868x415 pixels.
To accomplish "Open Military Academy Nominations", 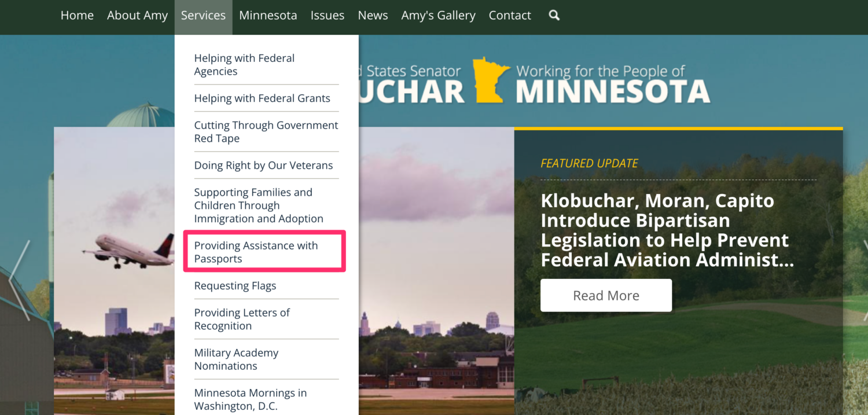I will [237, 359].
